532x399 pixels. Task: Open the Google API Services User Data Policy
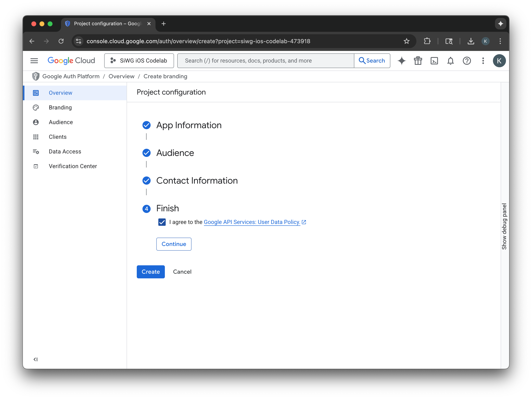pyautogui.click(x=252, y=222)
